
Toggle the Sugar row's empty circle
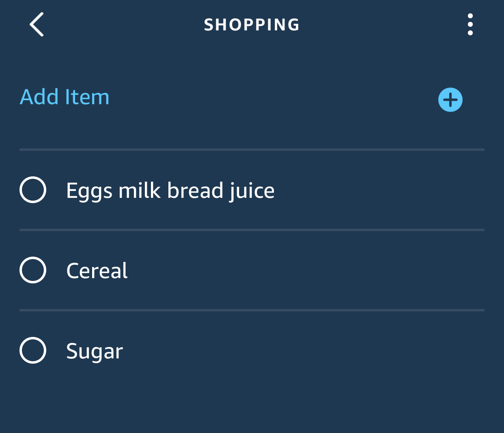[33, 350]
